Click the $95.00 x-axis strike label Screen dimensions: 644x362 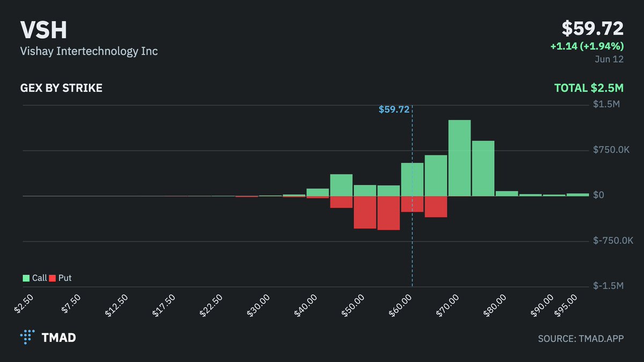566,305
